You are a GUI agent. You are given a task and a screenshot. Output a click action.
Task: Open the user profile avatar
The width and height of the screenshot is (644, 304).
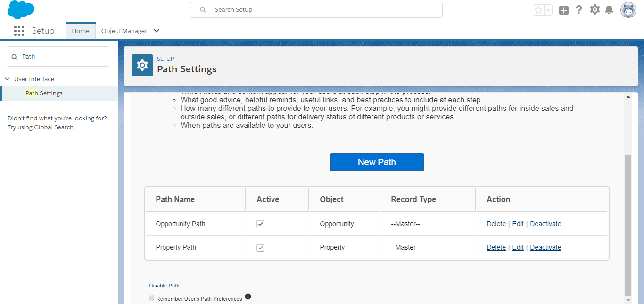point(628,10)
